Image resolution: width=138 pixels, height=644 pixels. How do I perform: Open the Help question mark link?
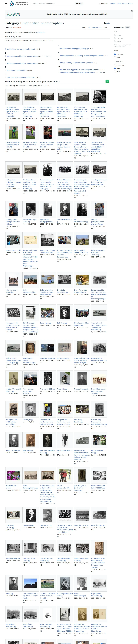pos(107,23)
